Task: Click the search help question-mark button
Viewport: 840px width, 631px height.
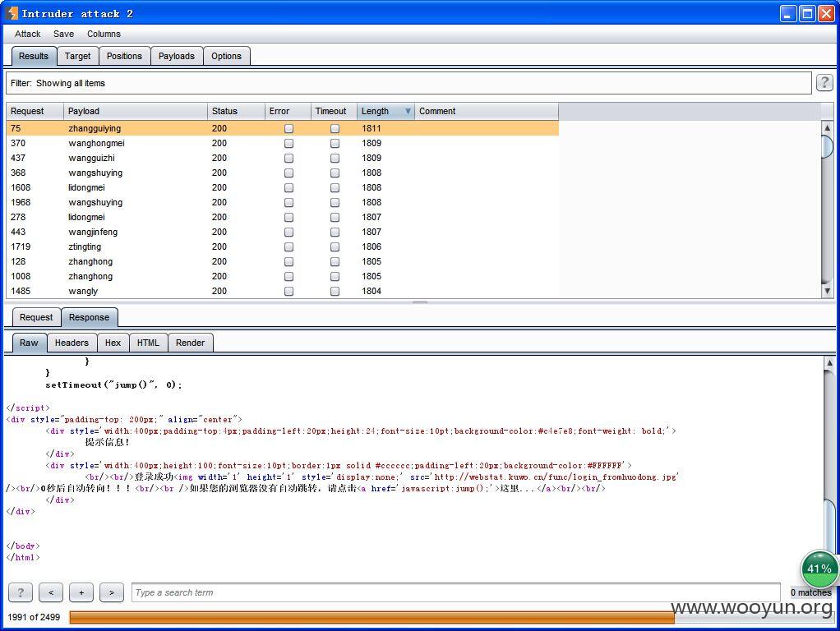Action: [x=21, y=592]
